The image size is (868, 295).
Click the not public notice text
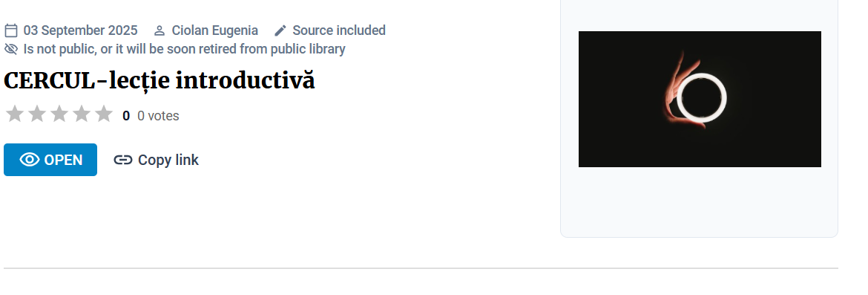(x=184, y=49)
